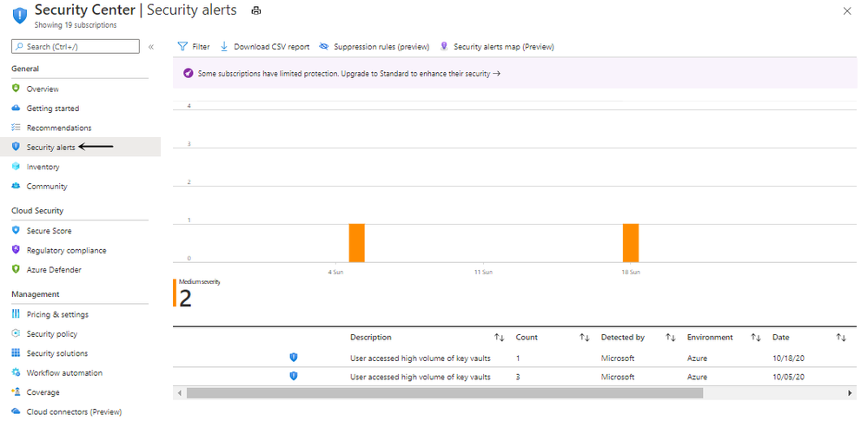The height and width of the screenshot is (421, 868).
Task: Click the Security Center shield logo
Action: (x=20, y=16)
